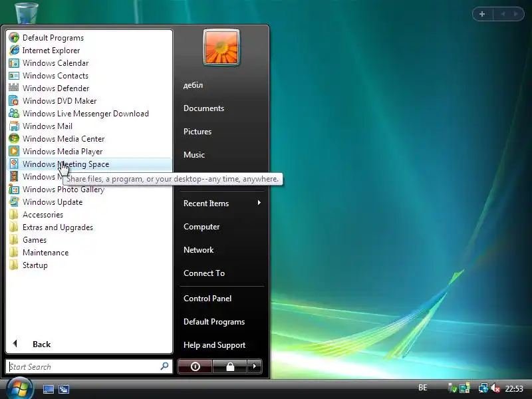Click the network tray icon beside volume
532x399 pixels.
coord(483,388)
